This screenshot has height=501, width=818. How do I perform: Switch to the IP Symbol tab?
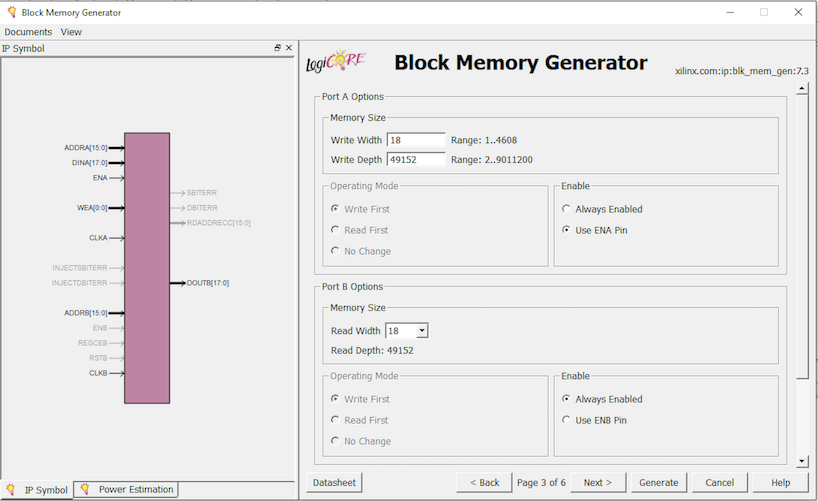pyautogui.click(x=37, y=490)
